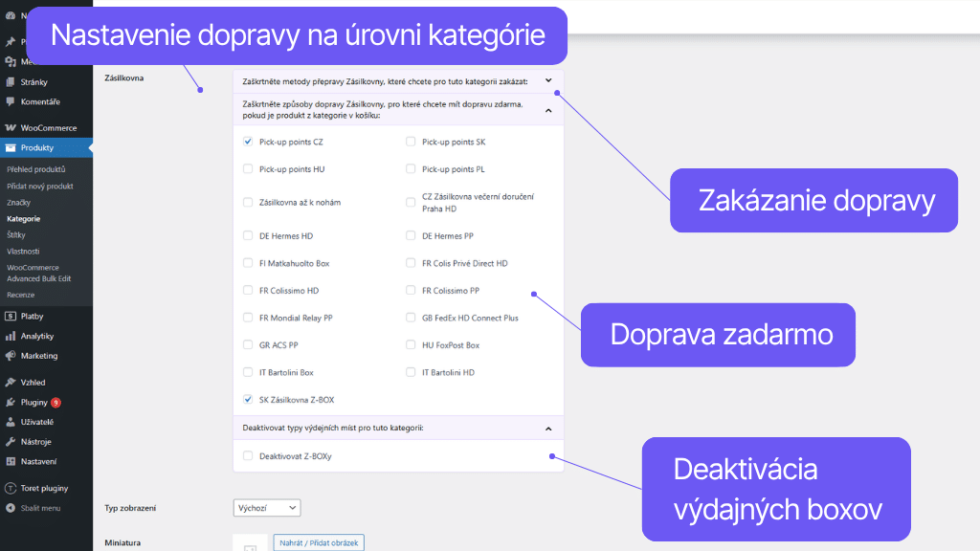Open the Recenze submenu item
Viewport: 980px width, 551px height.
(x=21, y=295)
